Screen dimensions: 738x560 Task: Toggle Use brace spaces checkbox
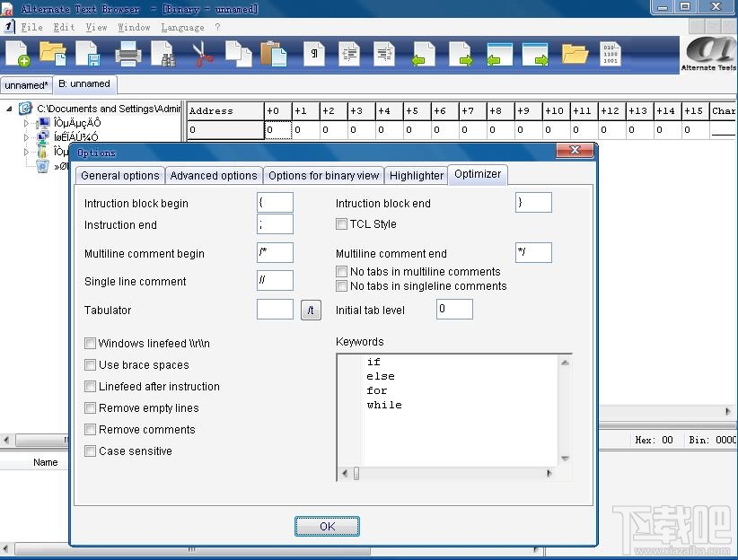[x=90, y=364]
